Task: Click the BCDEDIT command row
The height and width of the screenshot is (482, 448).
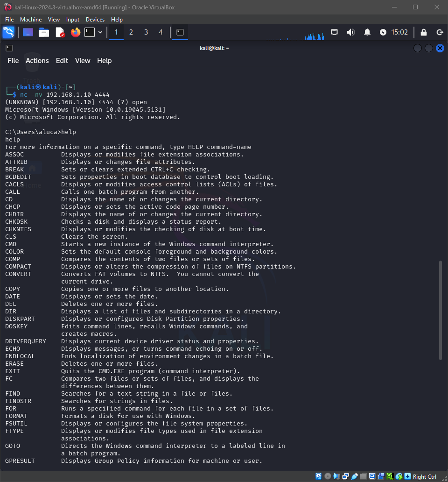Action: pos(139,177)
